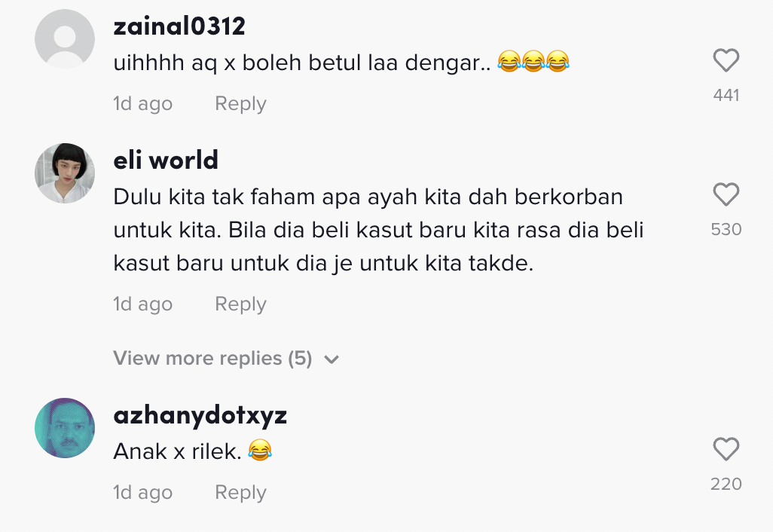Screen dimensions: 773x532
Task: Reply to zainal0312's comment
Action: click(240, 103)
